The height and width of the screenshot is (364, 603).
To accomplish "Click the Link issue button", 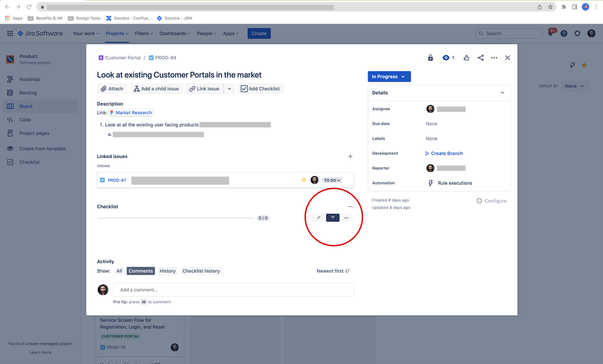I will pos(204,89).
